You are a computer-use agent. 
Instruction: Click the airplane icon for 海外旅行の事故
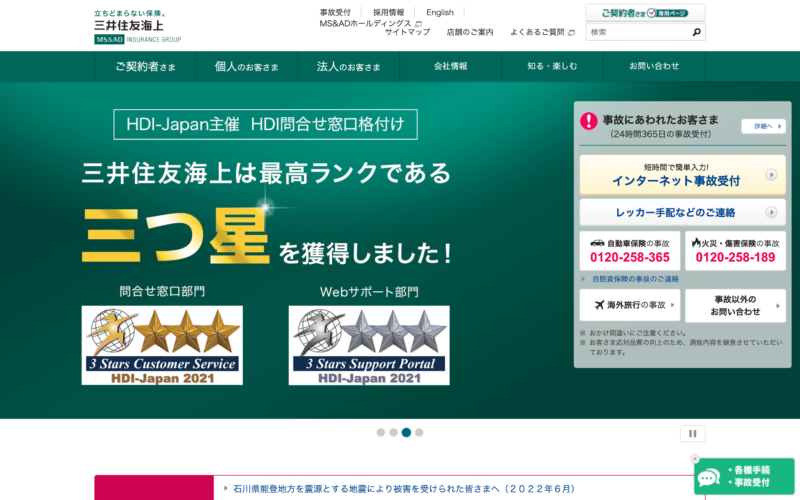(x=599, y=305)
